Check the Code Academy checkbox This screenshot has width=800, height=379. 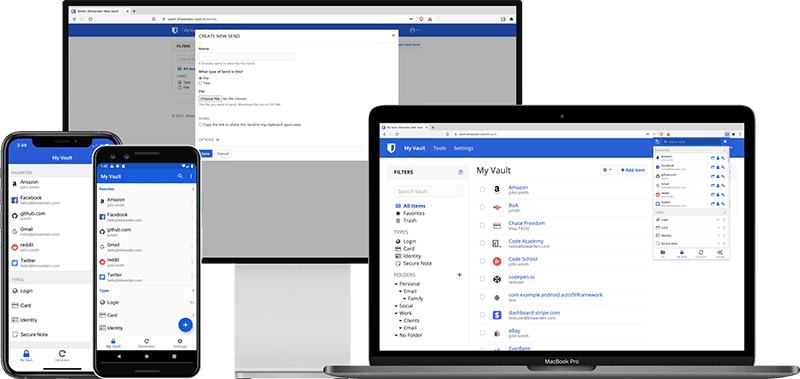(x=482, y=243)
